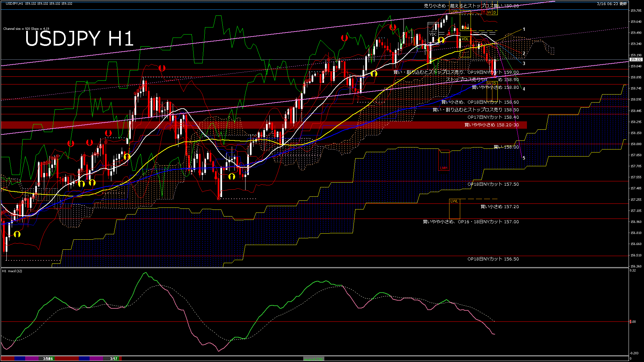Toggle the macd ON button

pos(313,359)
